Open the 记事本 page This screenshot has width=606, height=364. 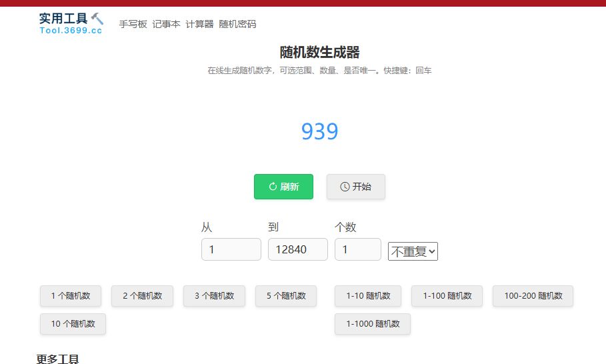[166, 25]
